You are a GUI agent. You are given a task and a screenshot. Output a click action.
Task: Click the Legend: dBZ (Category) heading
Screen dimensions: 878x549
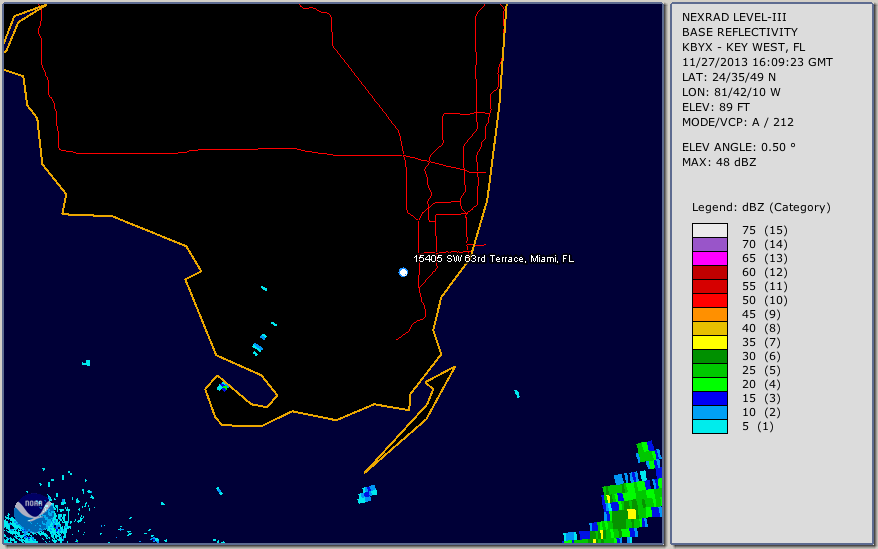pyautogui.click(x=761, y=207)
